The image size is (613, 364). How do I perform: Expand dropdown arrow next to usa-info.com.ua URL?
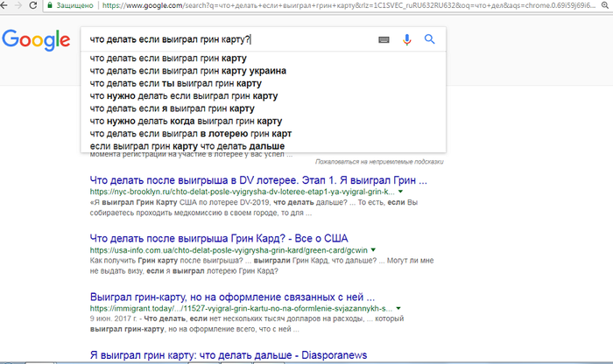coord(373,250)
